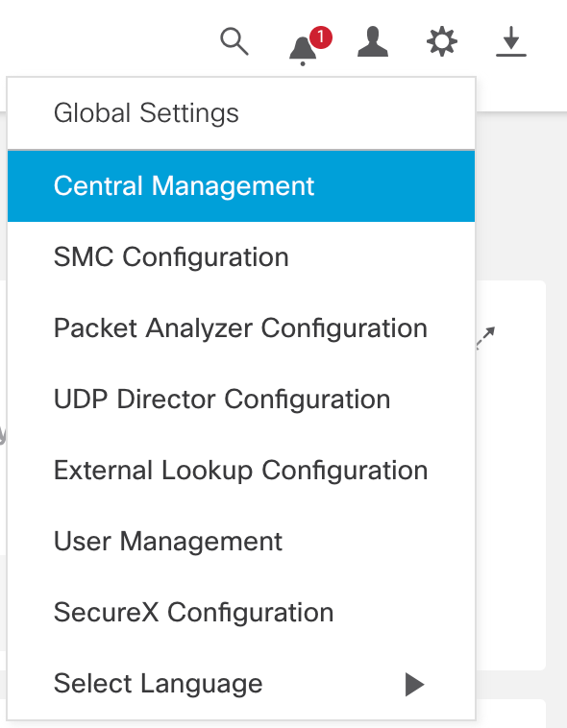Expand the Select Language submenu arrow

click(x=414, y=684)
